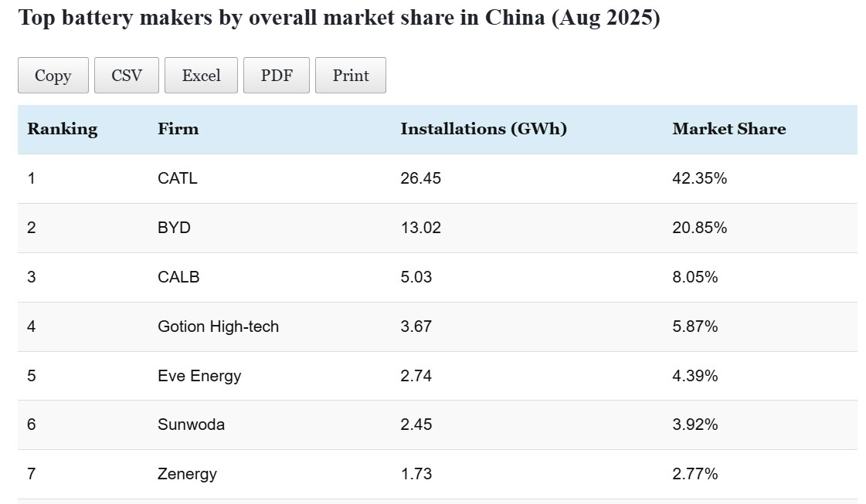The height and width of the screenshot is (504, 866).
Task: Click on the Sunwoda firm name
Action: (x=191, y=425)
